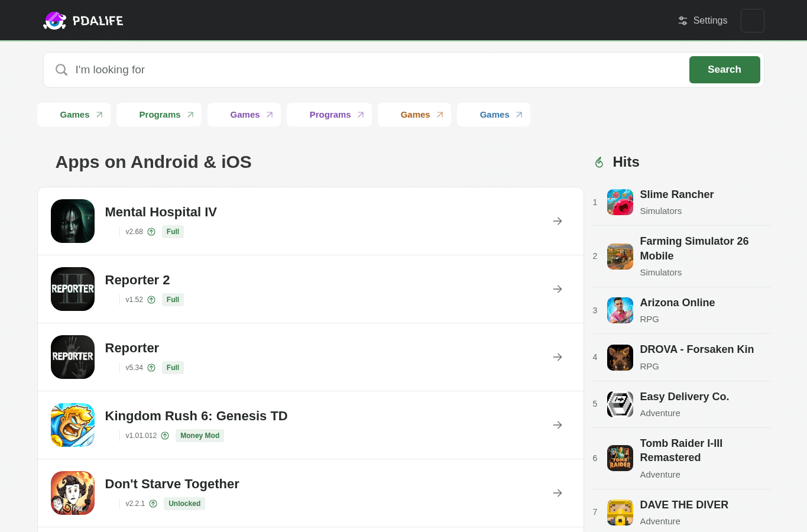Image resolution: width=807 pixels, height=532 pixels.
Task: Open the Kingdom Rush 6: Genesis TD title
Action: (x=196, y=416)
